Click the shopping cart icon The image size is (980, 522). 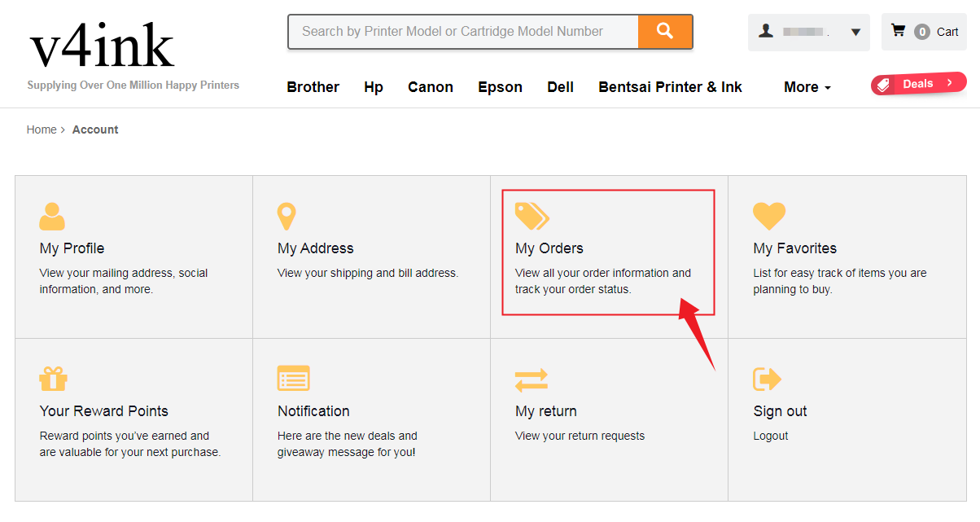click(898, 30)
